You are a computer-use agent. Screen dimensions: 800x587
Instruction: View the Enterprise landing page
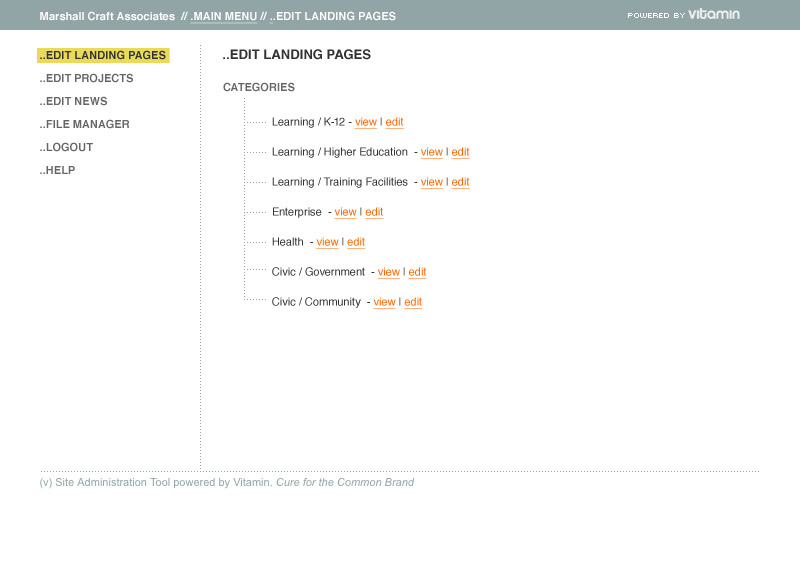[345, 212]
